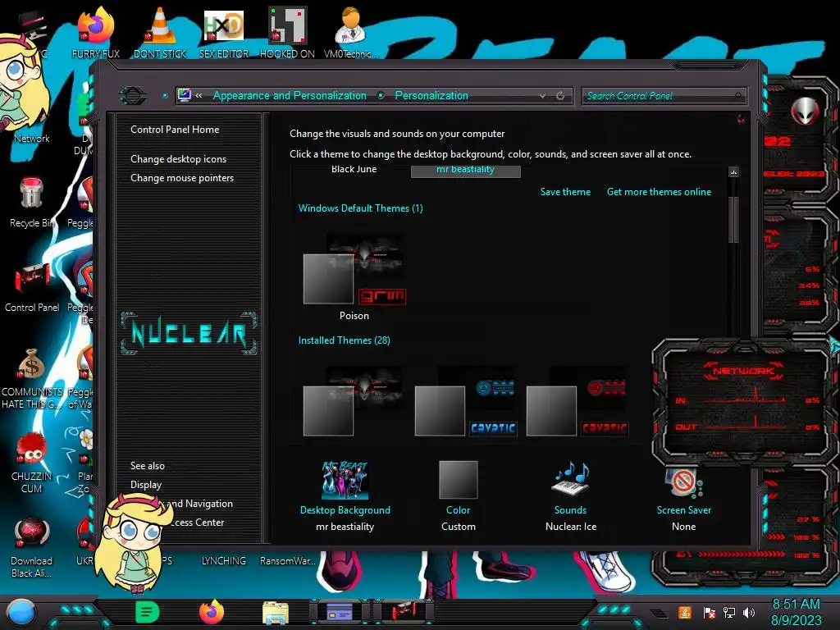Click the Appearance and Personalization breadcrumb
Viewport: 840px width, 630px height.
pos(290,95)
